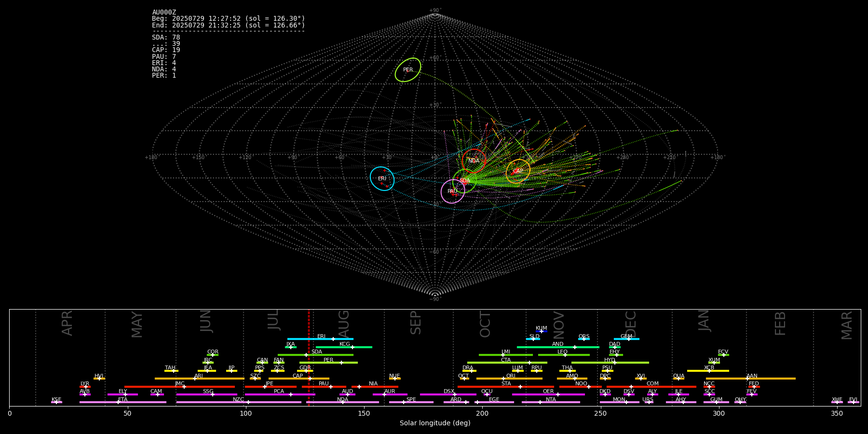Click the QUA shower bar in timeline
This screenshot has height=434, width=868.
point(678,379)
